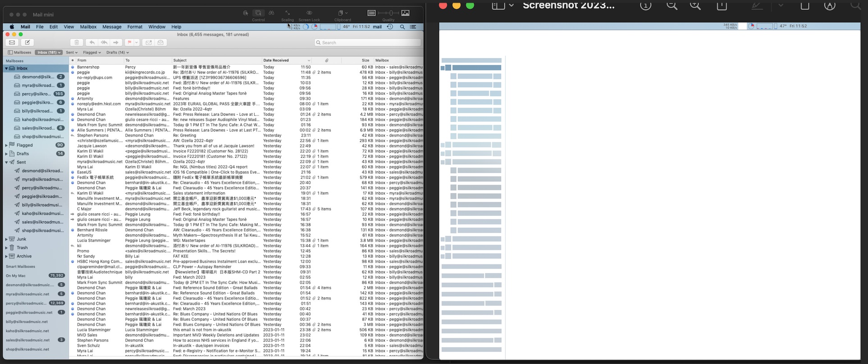Click the cursor pointer icon in Screen Sharing
The height and width of the screenshot is (364, 868).
[246, 13]
